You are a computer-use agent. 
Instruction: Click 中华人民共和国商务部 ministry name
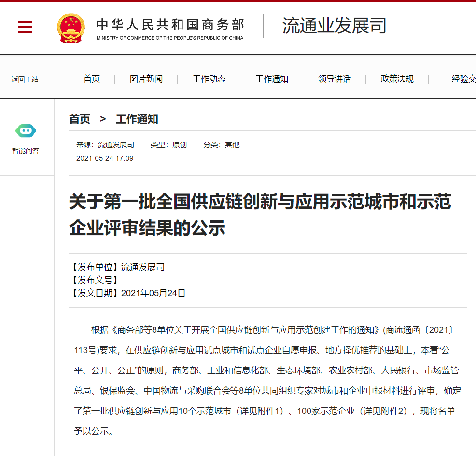(x=170, y=25)
